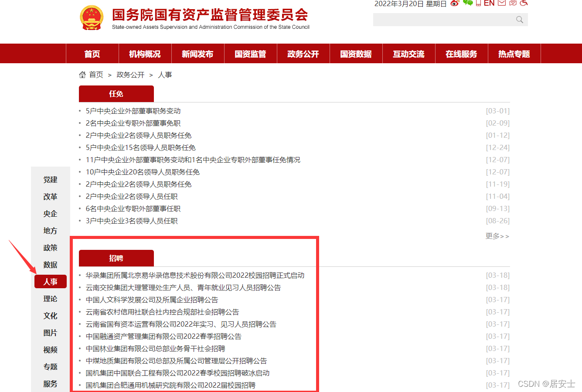The width and height of the screenshot is (582, 392).
Task: Open 热点专题 in the main navigation
Action: click(514, 54)
